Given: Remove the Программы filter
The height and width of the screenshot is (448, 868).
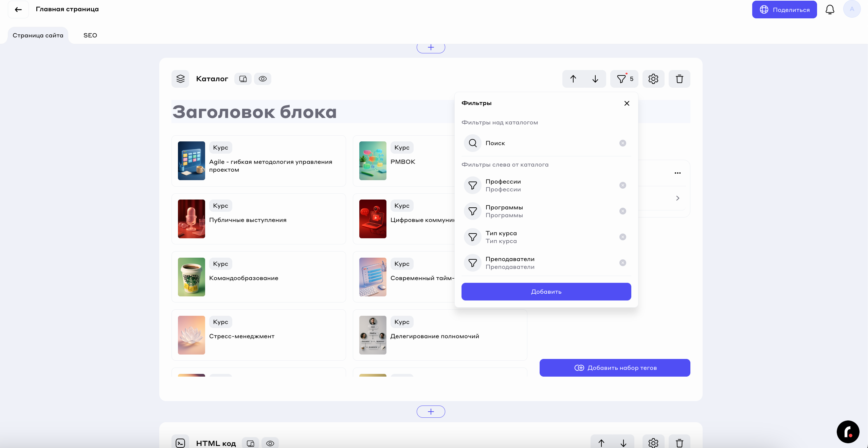Looking at the screenshot, I should (x=623, y=211).
